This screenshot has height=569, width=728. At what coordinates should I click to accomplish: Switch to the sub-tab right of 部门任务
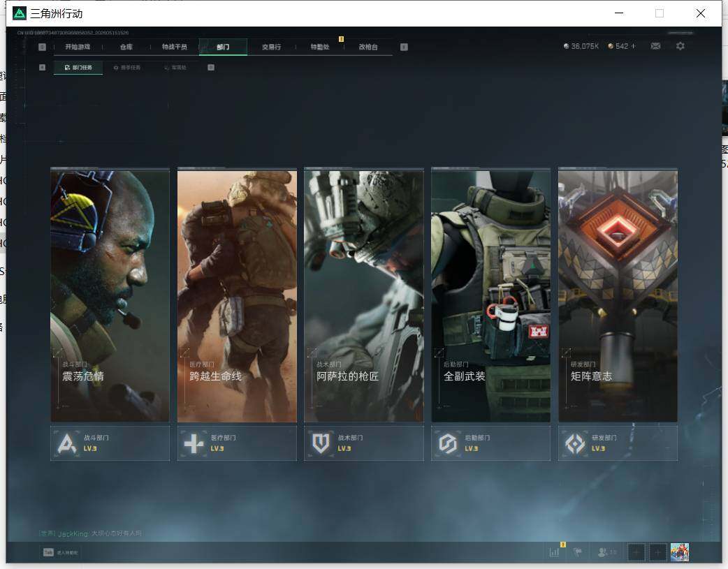point(126,67)
